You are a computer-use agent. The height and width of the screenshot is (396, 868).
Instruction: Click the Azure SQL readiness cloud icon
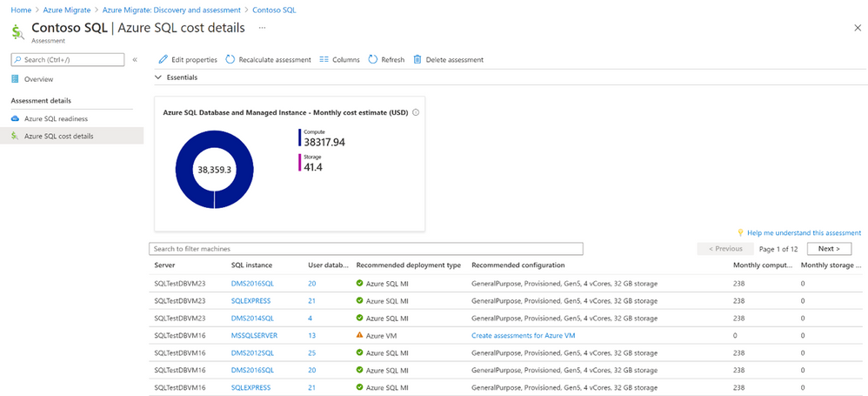click(x=15, y=118)
